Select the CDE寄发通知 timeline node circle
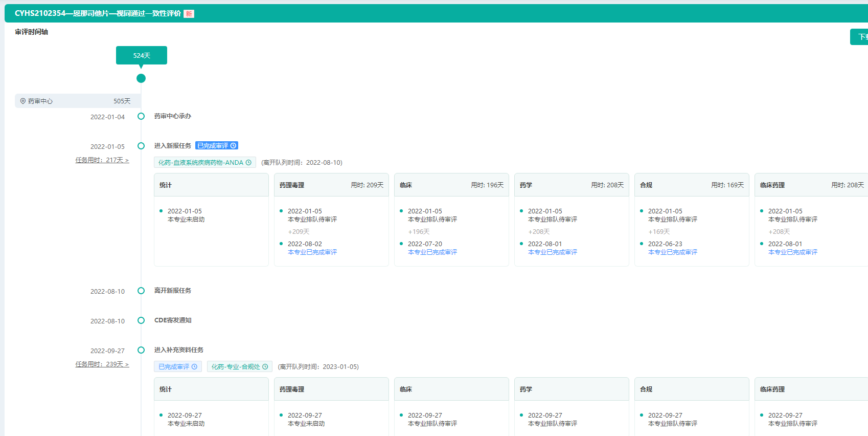868x436 pixels. (x=141, y=320)
